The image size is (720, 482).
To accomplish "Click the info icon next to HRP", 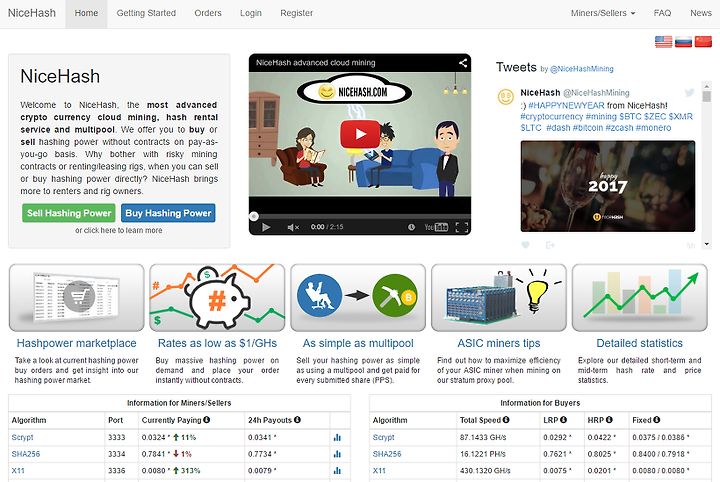I will [x=609, y=420].
